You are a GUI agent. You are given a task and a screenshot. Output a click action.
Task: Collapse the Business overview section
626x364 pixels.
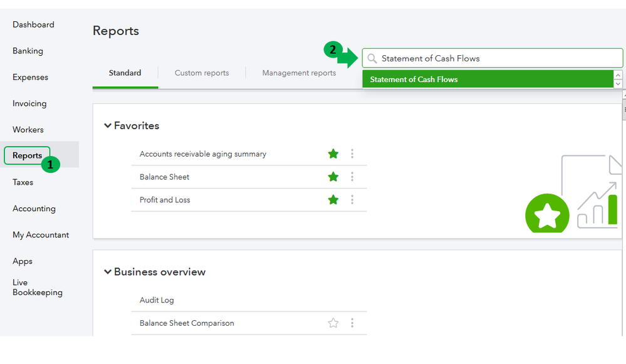click(x=108, y=272)
